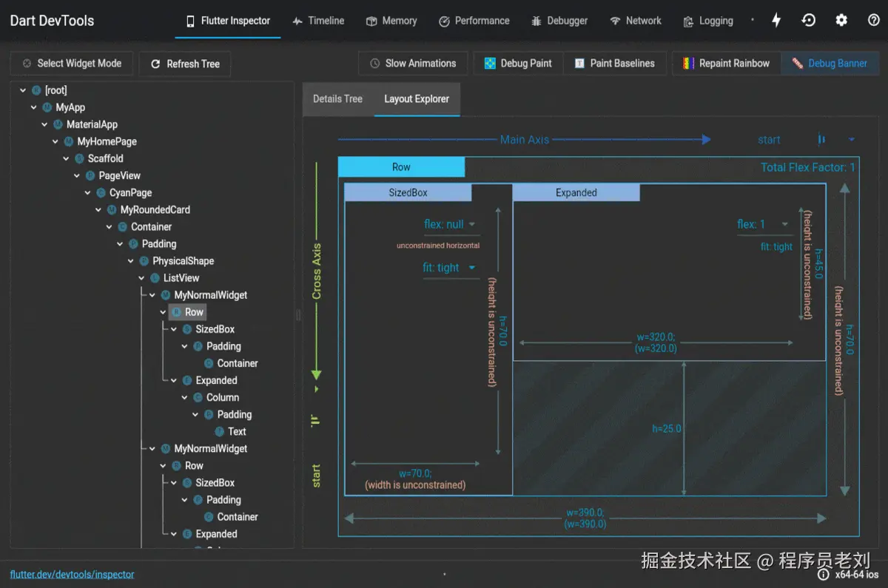Image resolution: width=888 pixels, height=588 pixels.
Task: Toggle Select Widget Mode
Action: pyautogui.click(x=72, y=64)
